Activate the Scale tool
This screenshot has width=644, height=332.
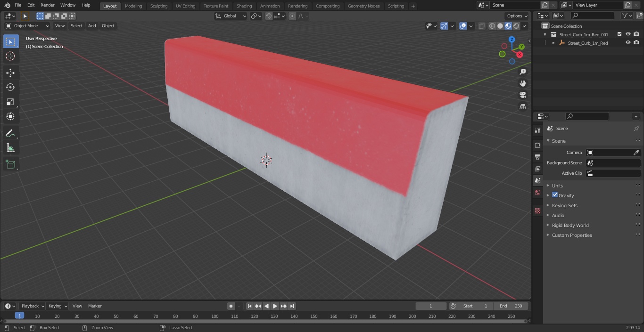[x=10, y=102]
